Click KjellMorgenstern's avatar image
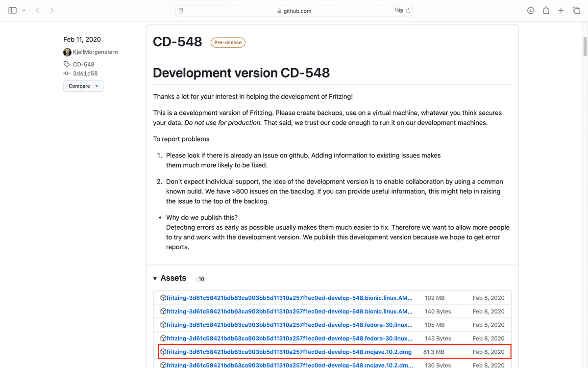Viewport: 588px width, 368px height. (x=67, y=52)
